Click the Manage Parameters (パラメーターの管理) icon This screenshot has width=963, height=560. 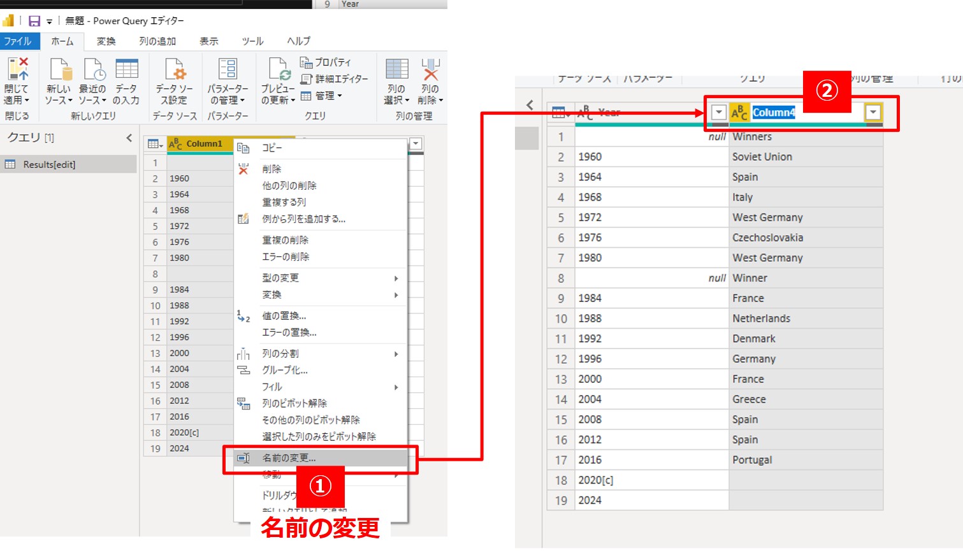click(228, 70)
